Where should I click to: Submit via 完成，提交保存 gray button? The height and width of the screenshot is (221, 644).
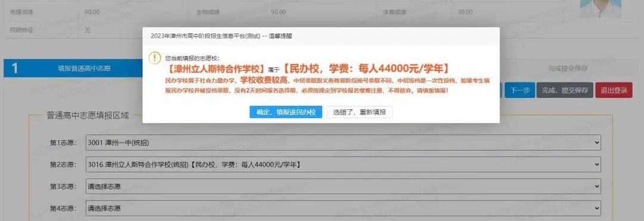[x=565, y=90]
